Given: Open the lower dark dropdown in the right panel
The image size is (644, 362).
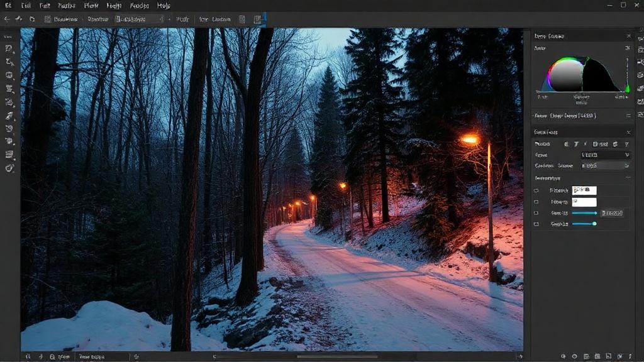Looking at the screenshot, I should point(605,165).
